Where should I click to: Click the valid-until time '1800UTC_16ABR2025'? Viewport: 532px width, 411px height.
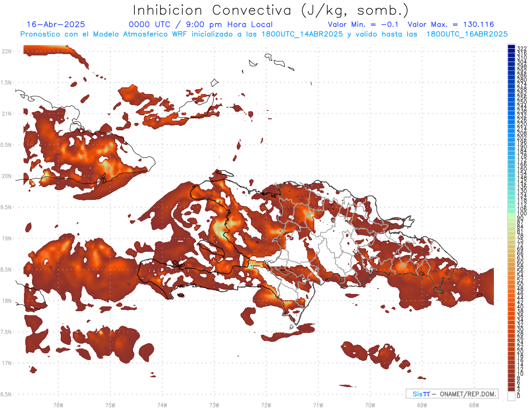click(x=467, y=34)
